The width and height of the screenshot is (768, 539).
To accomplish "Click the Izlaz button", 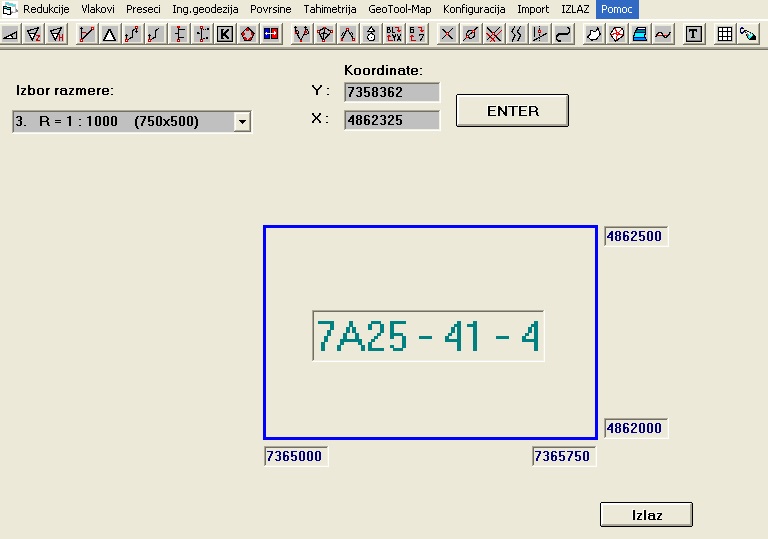I will [646, 515].
